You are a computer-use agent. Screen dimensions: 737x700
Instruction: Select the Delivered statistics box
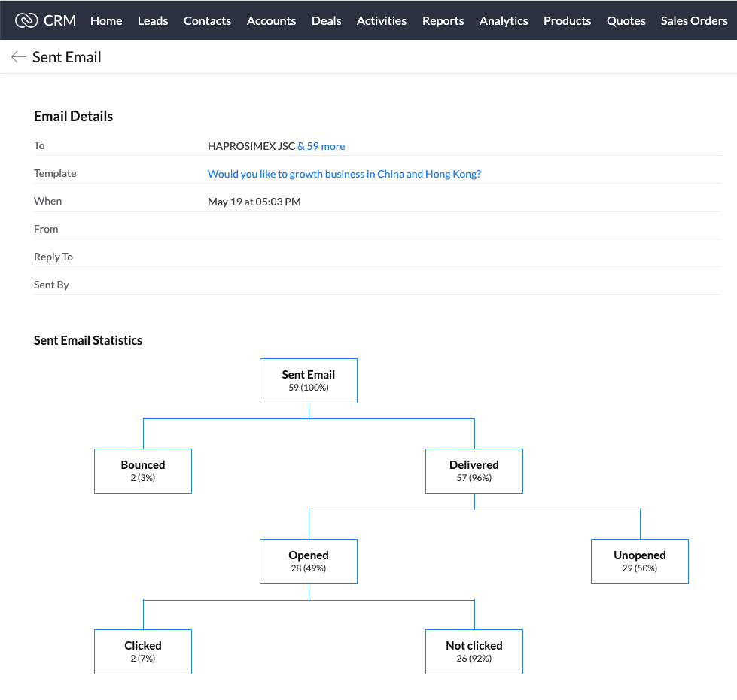[474, 470]
